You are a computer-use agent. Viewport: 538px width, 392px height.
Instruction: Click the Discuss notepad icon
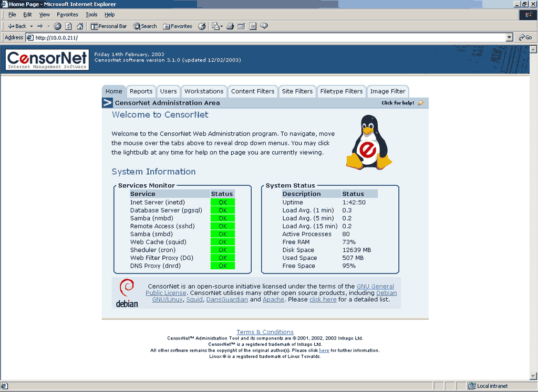coord(253,26)
